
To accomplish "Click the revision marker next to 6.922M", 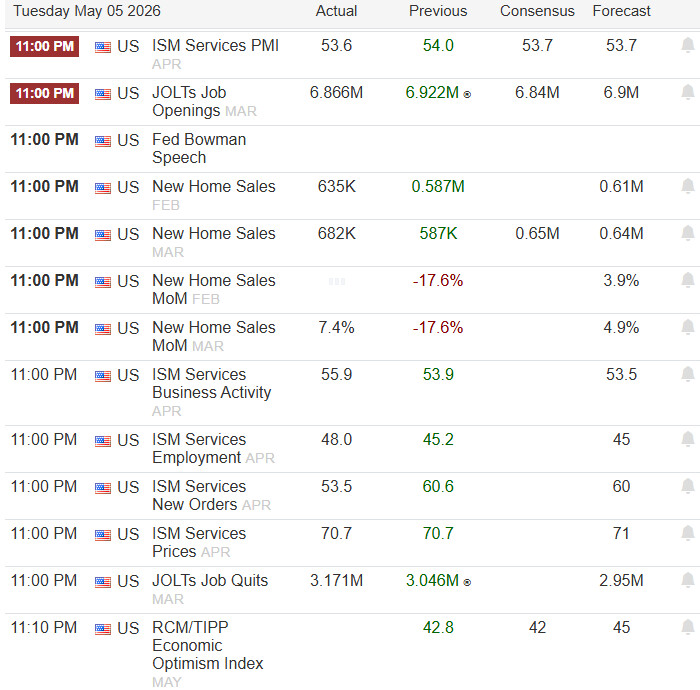I will click(467, 94).
